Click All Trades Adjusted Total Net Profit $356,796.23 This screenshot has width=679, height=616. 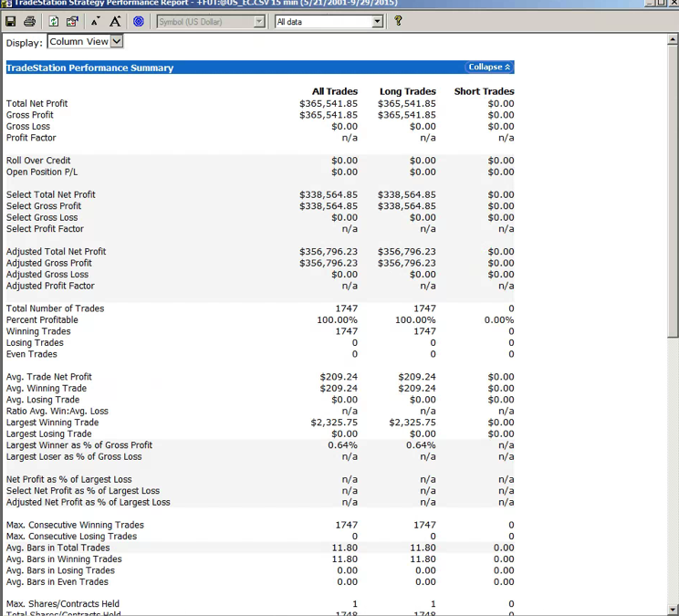pos(329,252)
